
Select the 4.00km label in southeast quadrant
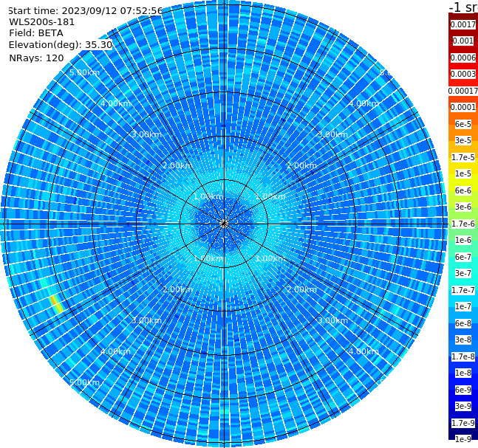[363, 351]
